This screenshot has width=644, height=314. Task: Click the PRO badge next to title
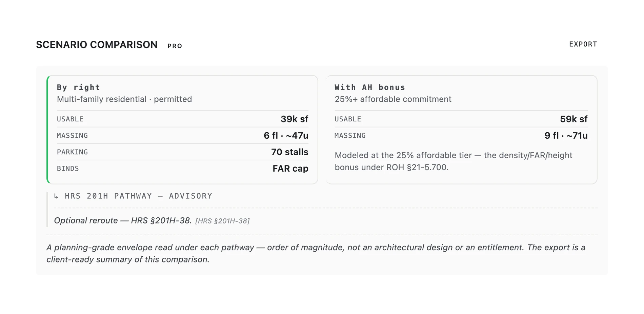pos(175,46)
